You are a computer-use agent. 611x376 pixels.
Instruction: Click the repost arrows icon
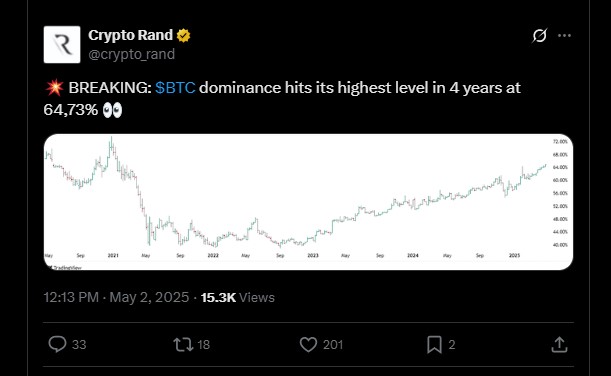point(183,344)
